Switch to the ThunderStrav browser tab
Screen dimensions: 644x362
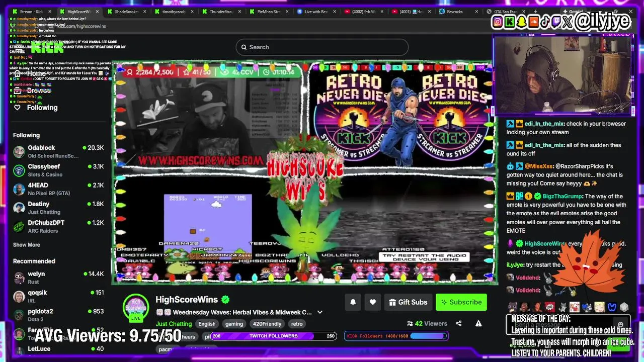pyautogui.click(x=221, y=12)
